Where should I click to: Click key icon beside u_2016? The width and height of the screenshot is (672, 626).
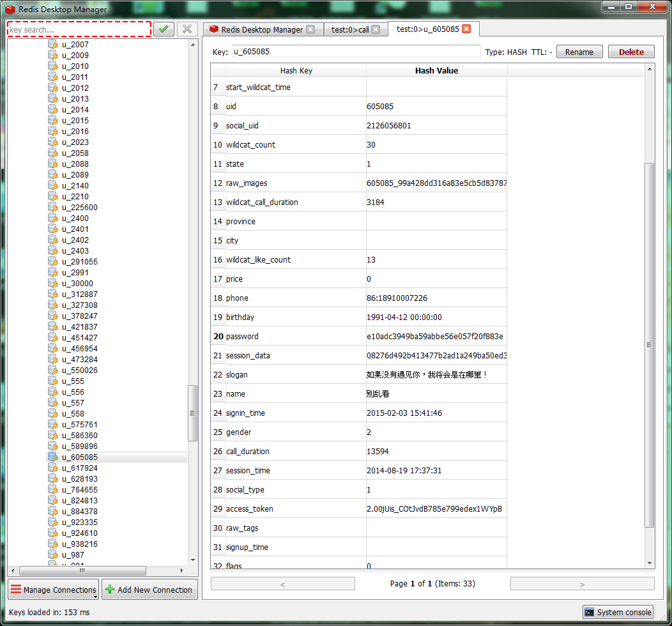[53, 131]
